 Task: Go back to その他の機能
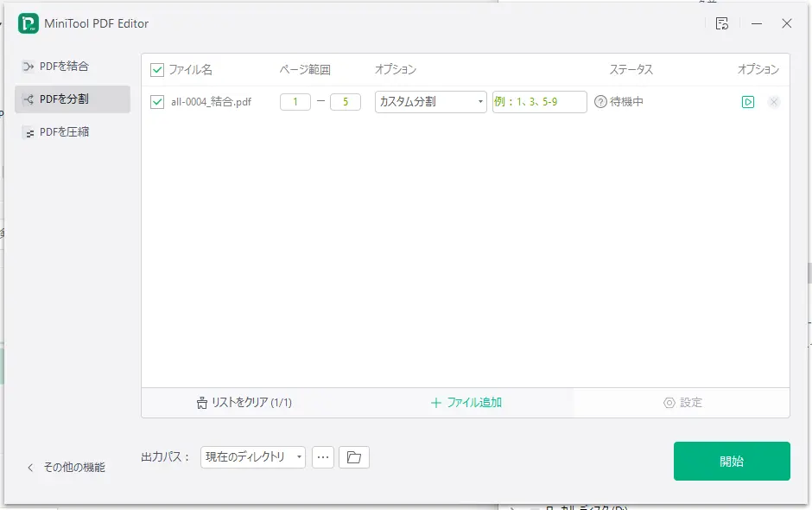click(67, 468)
